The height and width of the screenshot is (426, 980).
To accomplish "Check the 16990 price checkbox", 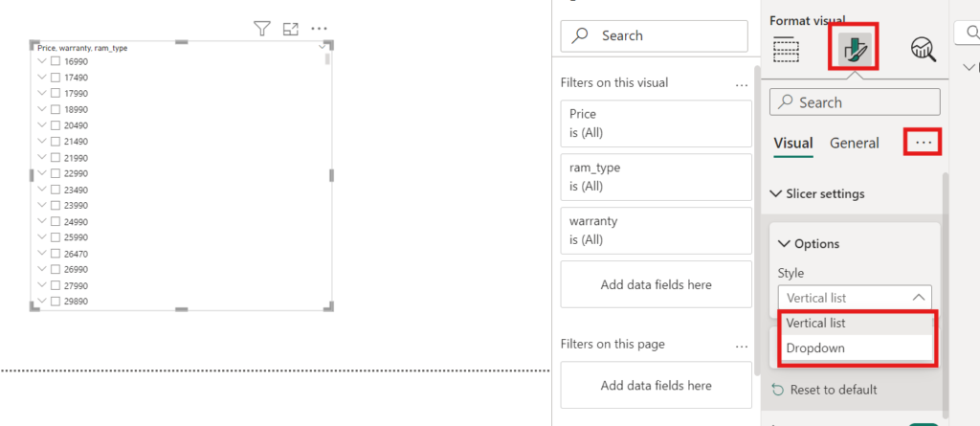I will (x=55, y=61).
